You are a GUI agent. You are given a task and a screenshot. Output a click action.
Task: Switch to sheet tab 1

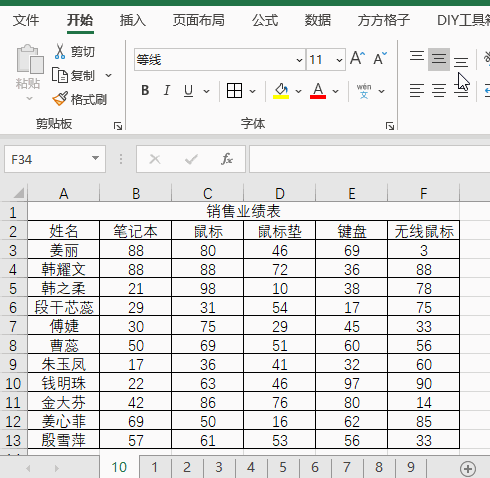tap(154, 467)
